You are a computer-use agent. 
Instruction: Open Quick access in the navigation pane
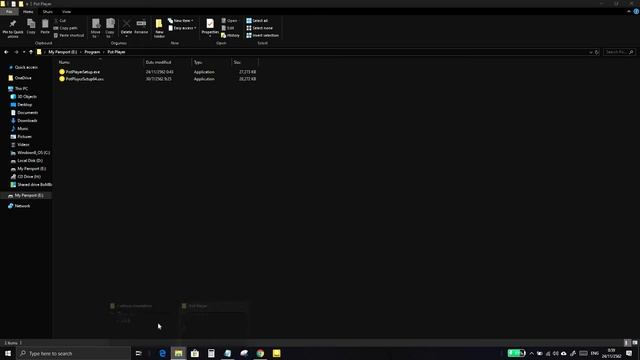pyautogui.click(x=26, y=67)
